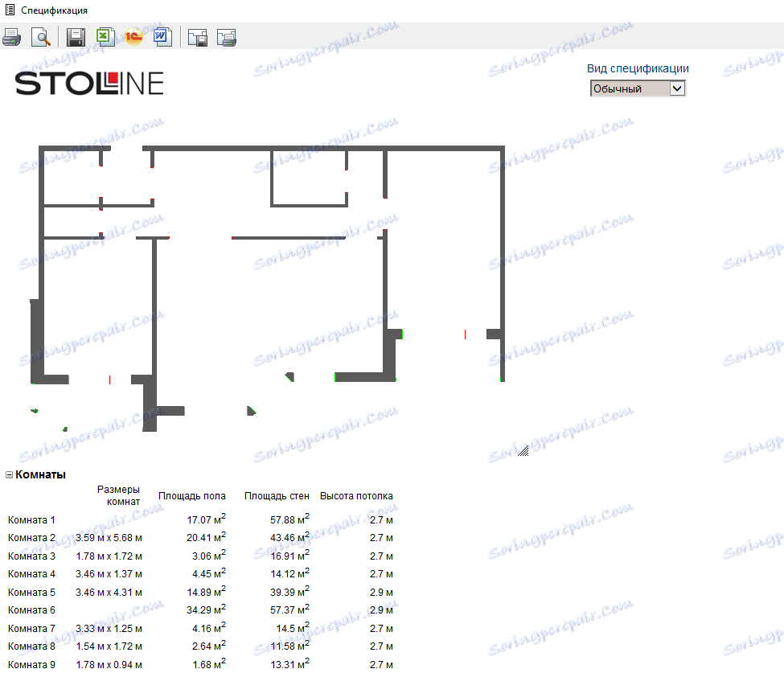This screenshot has width=784, height=673.
Task: Click the floor plan resize grip
Action: pos(523,451)
